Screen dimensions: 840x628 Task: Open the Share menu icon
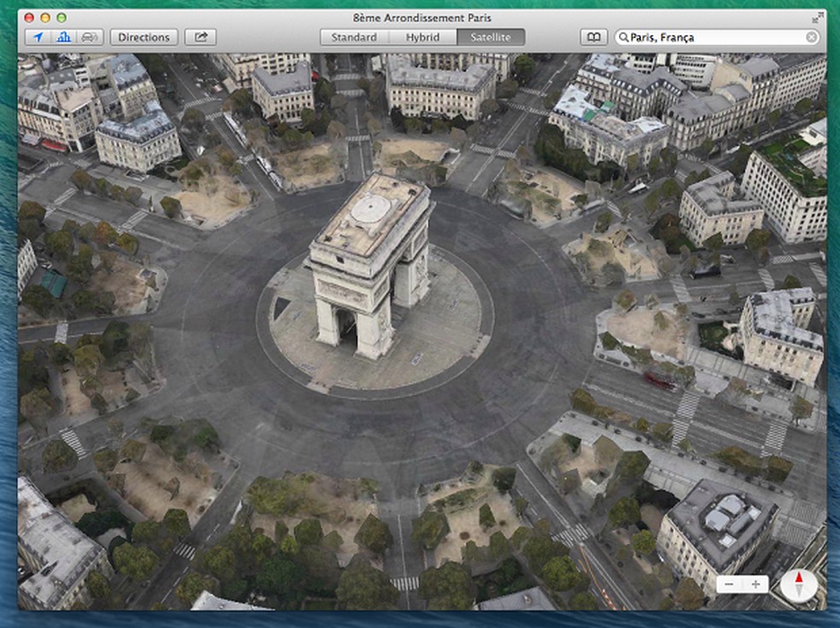click(x=200, y=37)
